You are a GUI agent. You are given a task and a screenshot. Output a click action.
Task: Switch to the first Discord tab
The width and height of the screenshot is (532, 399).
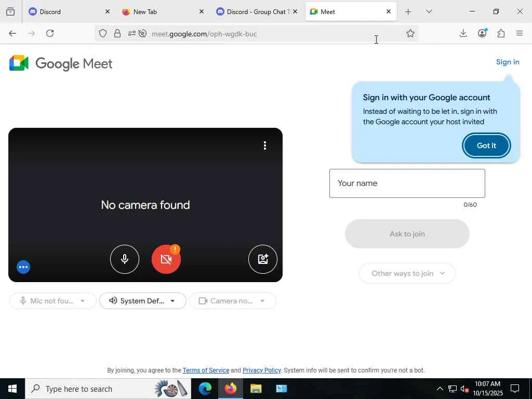click(70, 11)
